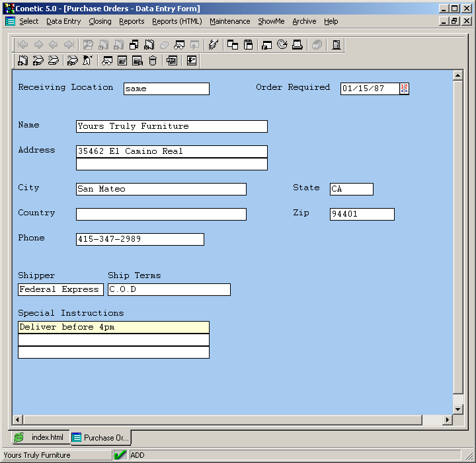Open the ShowMe menu
Screen dimensions: 476x463
pos(271,21)
